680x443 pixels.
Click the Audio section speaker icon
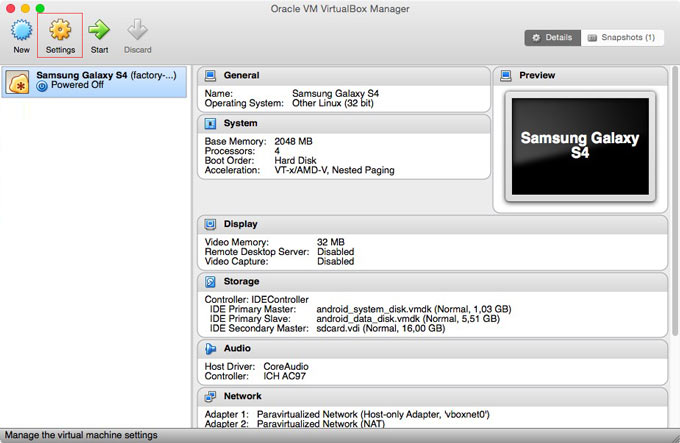click(x=210, y=349)
